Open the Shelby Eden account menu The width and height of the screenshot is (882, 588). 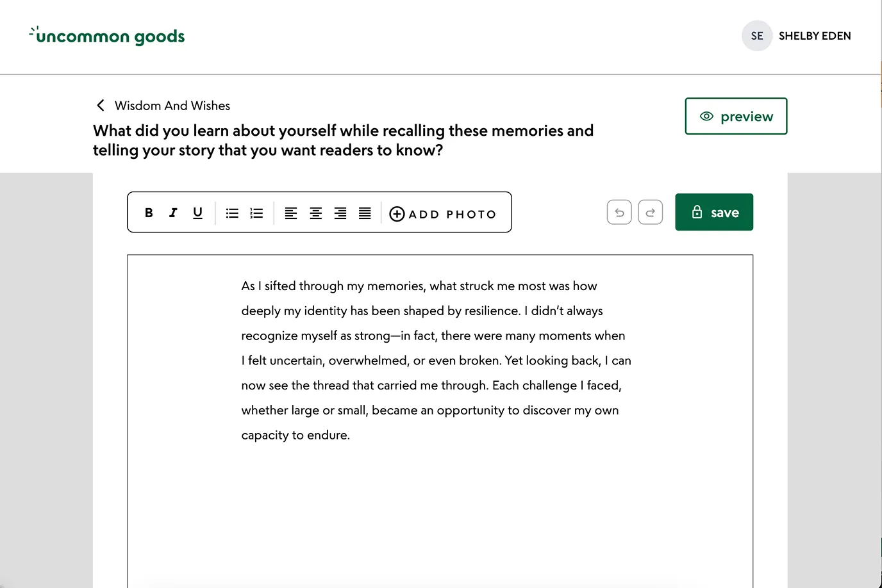pos(815,36)
